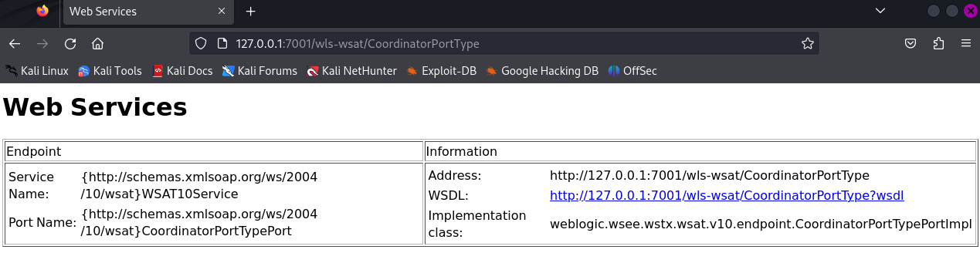Open the Kali Linux bookmark

coord(37,71)
